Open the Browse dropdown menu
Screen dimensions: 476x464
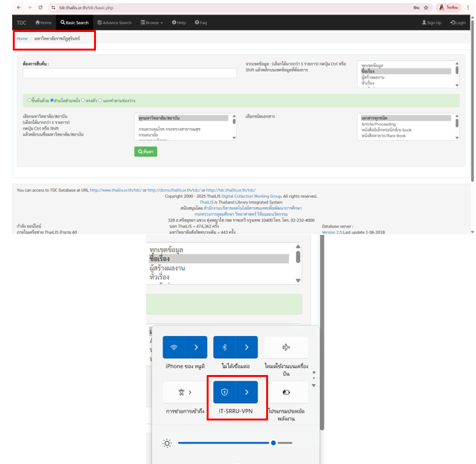(152, 22)
